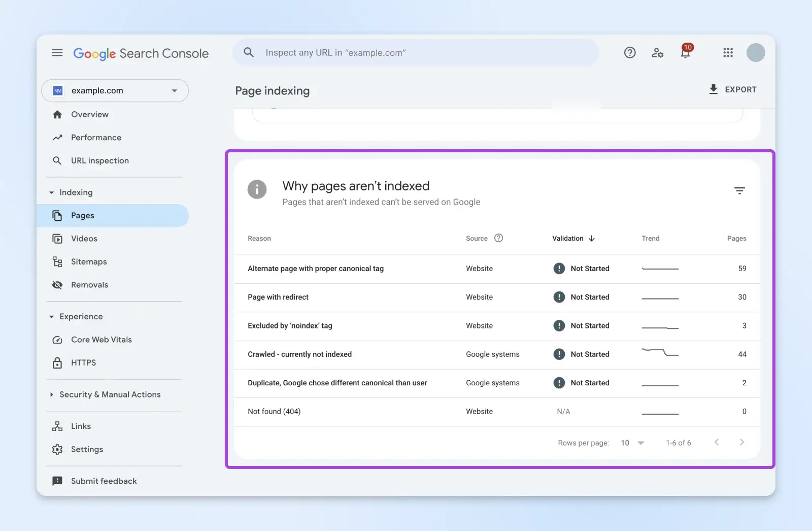Open the Crawled - currently not indexed row
This screenshot has width=812, height=531.
coord(299,354)
